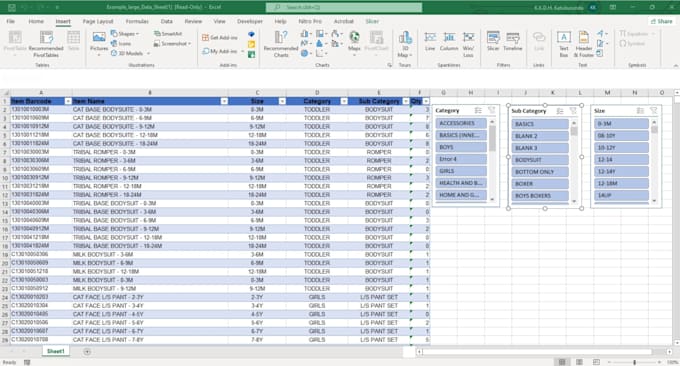The height and width of the screenshot is (366, 680).
Task: Click Get Add-ins
Action: click(x=220, y=38)
